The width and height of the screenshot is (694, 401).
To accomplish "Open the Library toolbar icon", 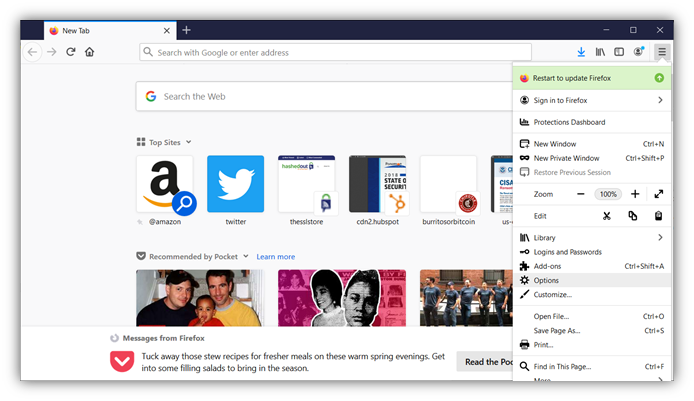I will click(x=600, y=52).
